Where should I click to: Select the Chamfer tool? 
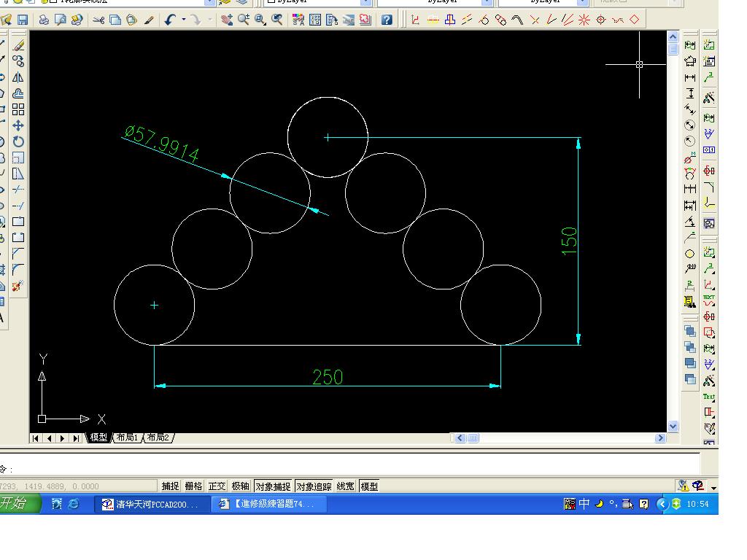point(18,253)
